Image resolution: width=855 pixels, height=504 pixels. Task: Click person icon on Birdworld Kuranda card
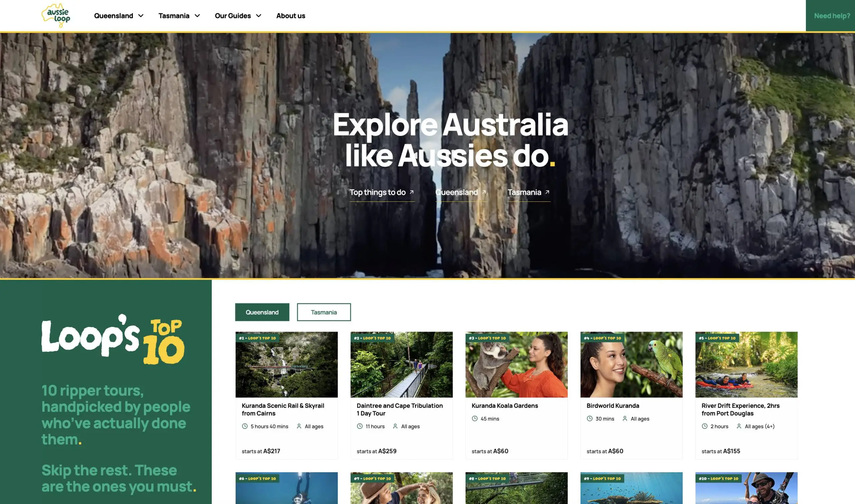[x=625, y=418]
